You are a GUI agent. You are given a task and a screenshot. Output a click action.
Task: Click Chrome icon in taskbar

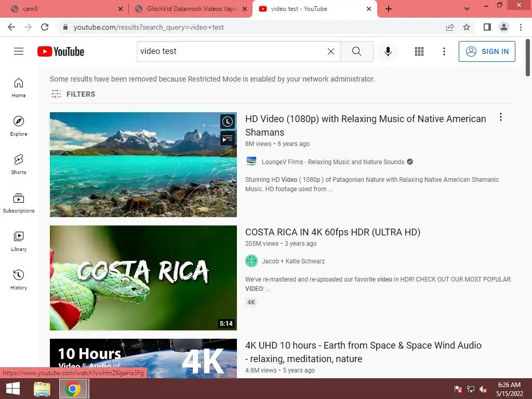tap(72, 389)
